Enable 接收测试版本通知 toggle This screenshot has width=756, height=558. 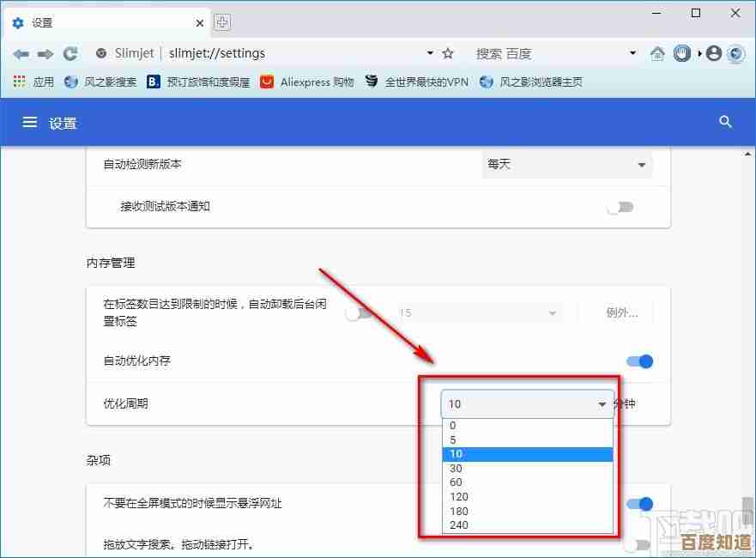point(620,207)
